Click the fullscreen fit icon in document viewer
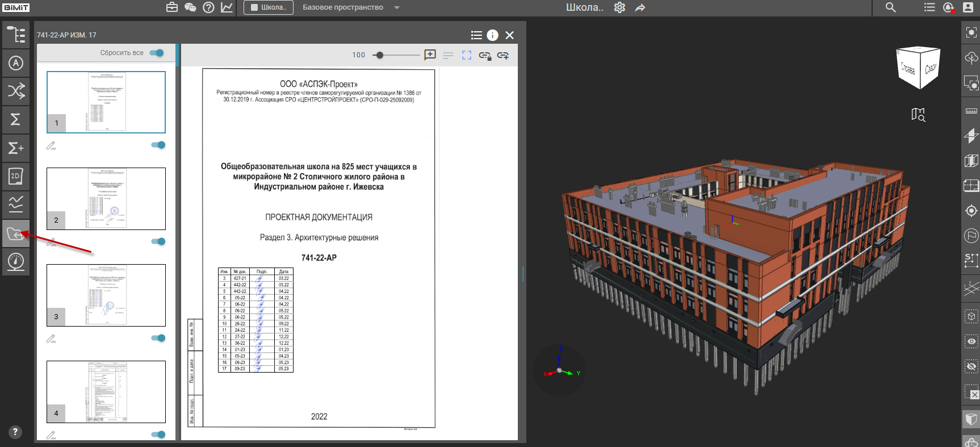 467,55
